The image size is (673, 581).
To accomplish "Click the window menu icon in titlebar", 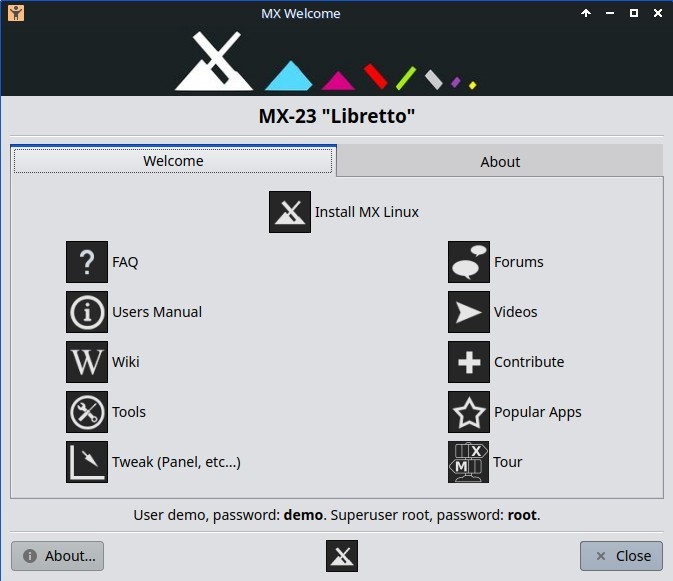I will pyautogui.click(x=14, y=13).
